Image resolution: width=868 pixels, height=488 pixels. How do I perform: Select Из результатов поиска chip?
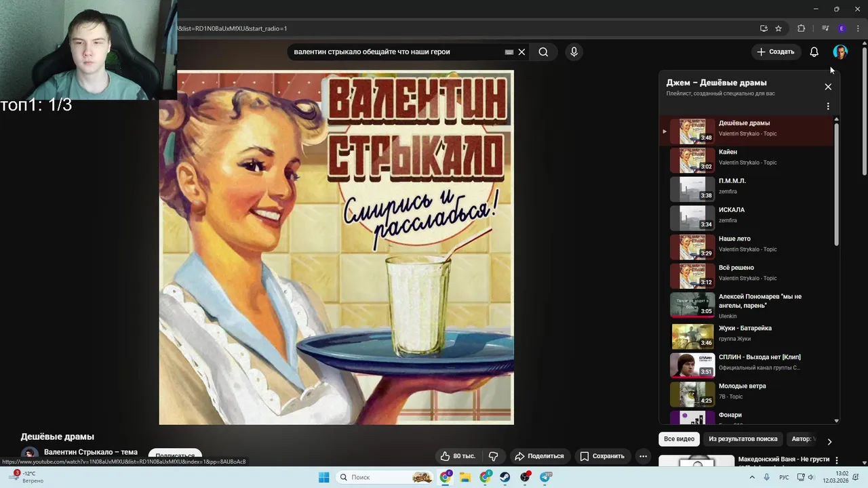pyautogui.click(x=743, y=439)
